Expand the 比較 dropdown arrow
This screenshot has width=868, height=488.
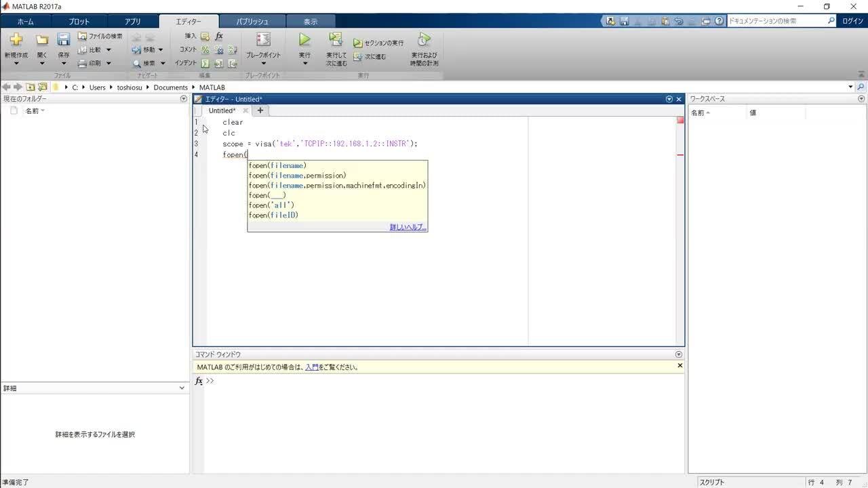pyautogui.click(x=108, y=49)
